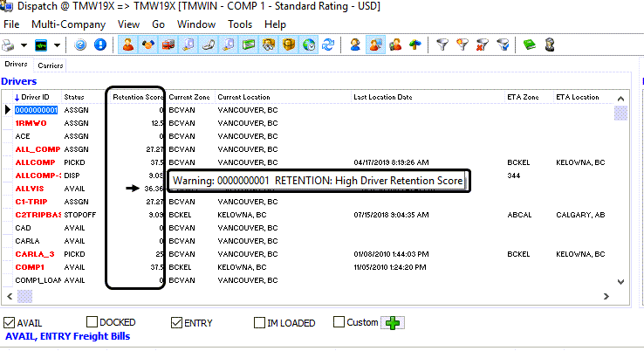Click the funnel with blue checkmark icon
The width and height of the screenshot is (644, 351).
click(x=503, y=45)
